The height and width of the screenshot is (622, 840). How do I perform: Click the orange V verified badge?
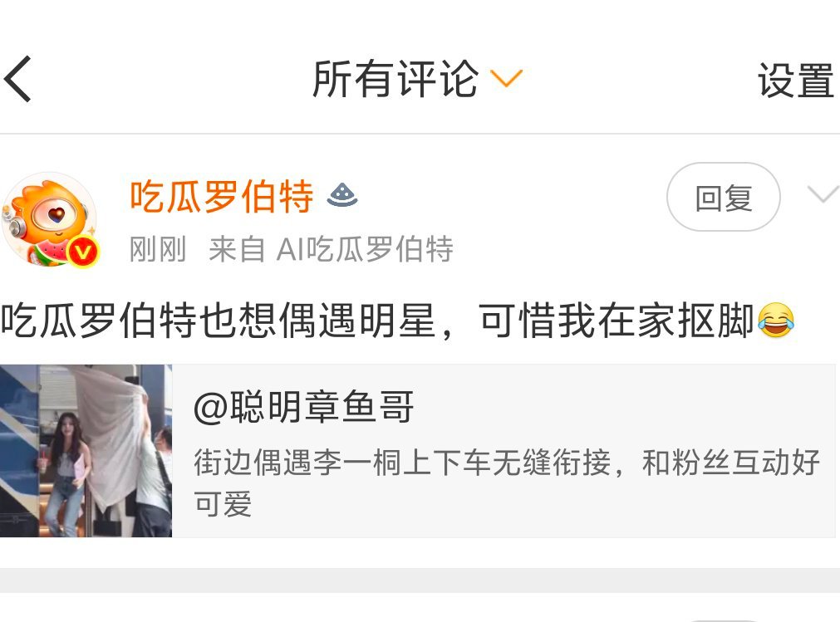(x=83, y=252)
